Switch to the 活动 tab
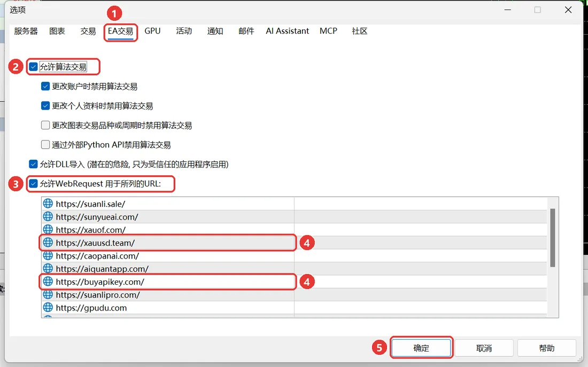This screenshot has height=367, width=588. (x=184, y=31)
